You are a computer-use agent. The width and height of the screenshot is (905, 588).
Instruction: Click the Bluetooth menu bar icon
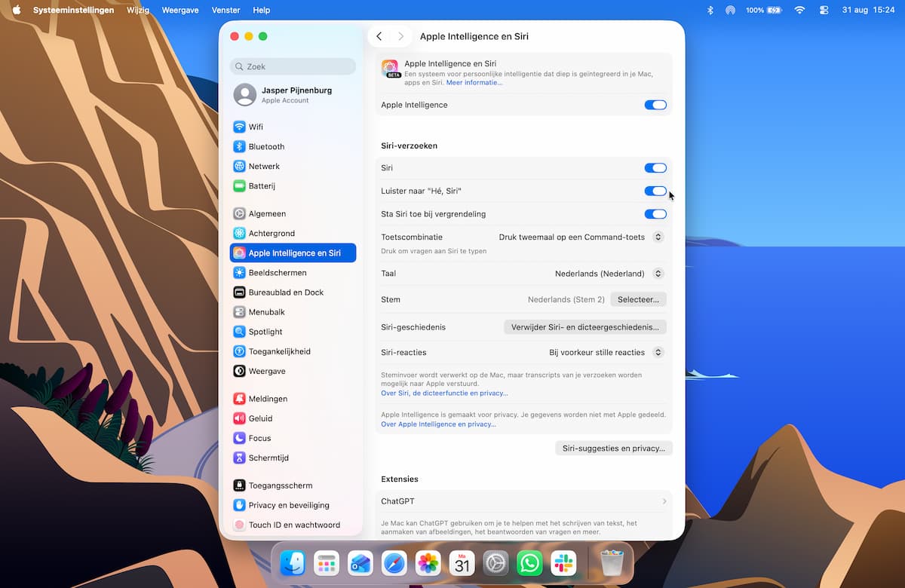coord(710,10)
